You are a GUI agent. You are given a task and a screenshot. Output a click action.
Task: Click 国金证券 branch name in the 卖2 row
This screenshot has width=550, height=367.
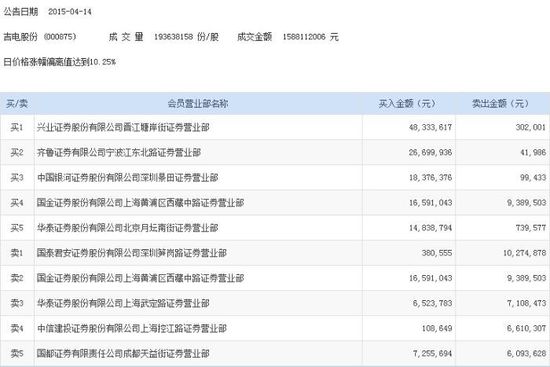(x=140, y=278)
